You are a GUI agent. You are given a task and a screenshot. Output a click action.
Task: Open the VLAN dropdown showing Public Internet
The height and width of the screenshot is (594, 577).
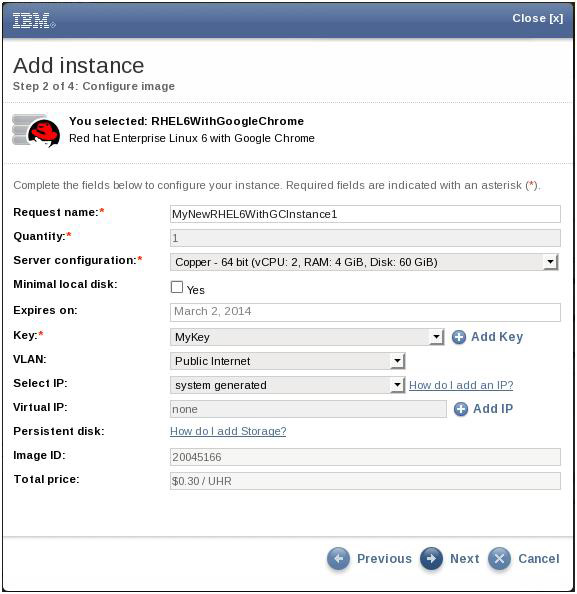click(x=288, y=361)
